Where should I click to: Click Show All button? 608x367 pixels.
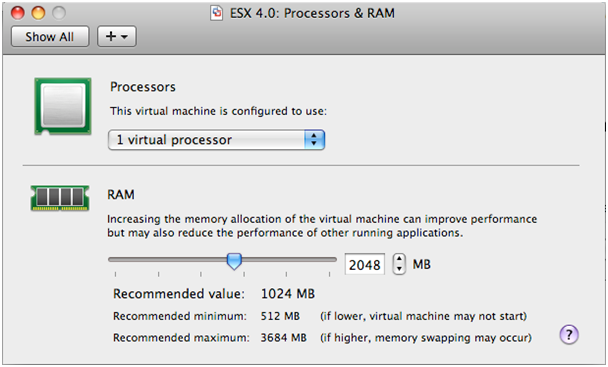click(50, 37)
